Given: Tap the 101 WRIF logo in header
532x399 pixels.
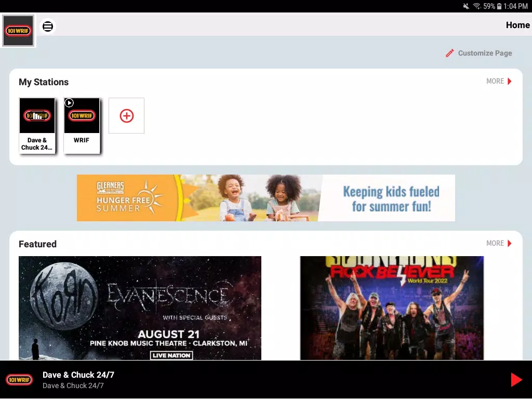Looking at the screenshot, I should [18, 31].
